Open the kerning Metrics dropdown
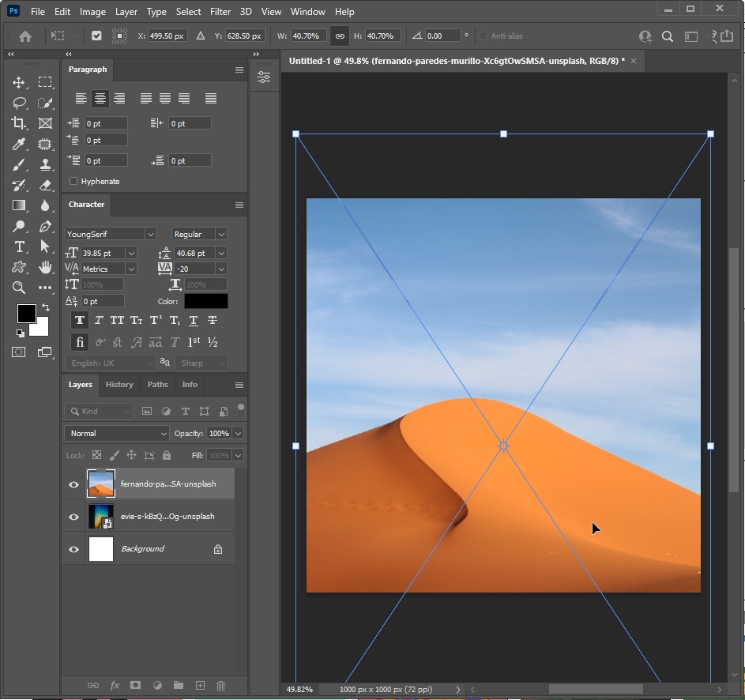 coord(131,269)
